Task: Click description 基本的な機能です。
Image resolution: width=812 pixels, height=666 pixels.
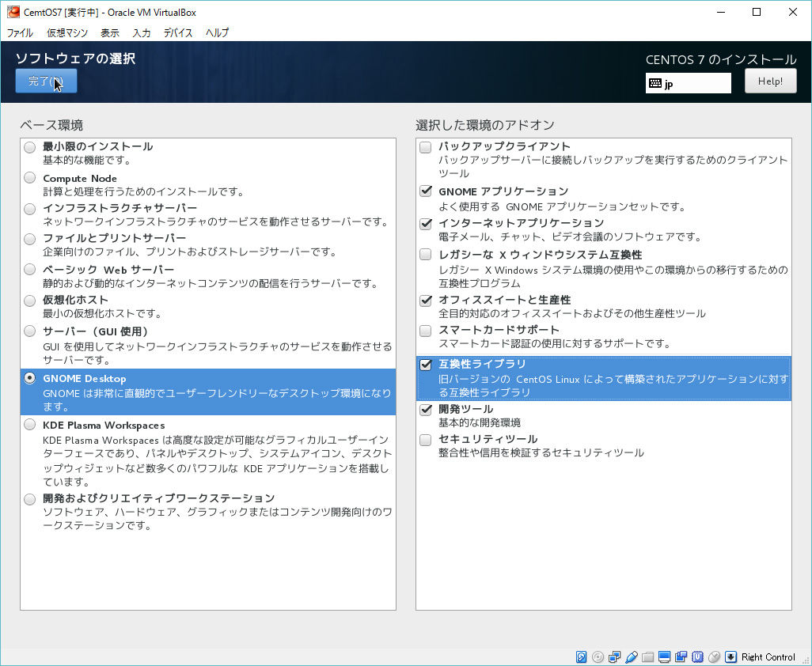Action: tap(87, 161)
